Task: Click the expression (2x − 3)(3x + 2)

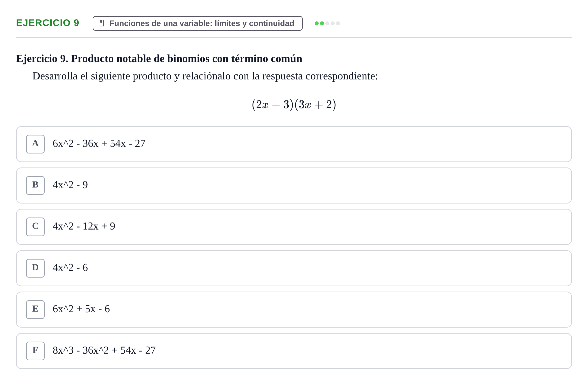Action: click(294, 104)
